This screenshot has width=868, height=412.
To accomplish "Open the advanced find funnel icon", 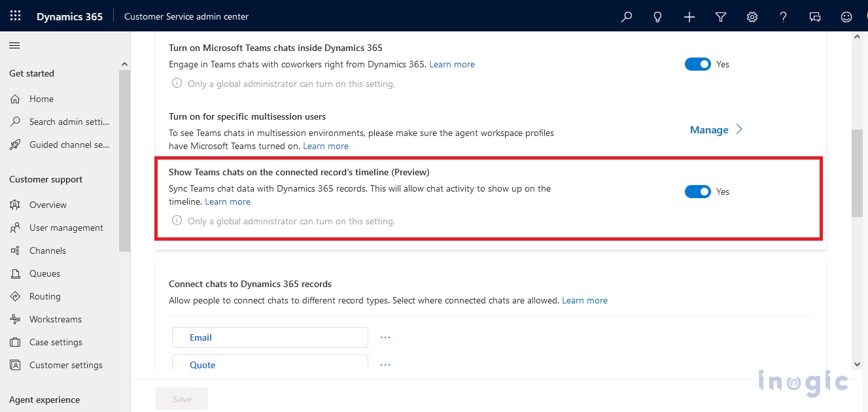I will (x=721, y=17).
